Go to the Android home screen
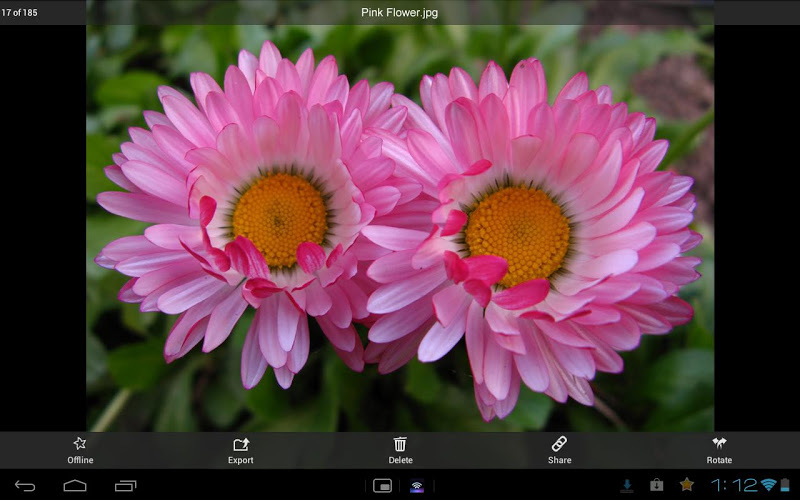 pos(75,486)
